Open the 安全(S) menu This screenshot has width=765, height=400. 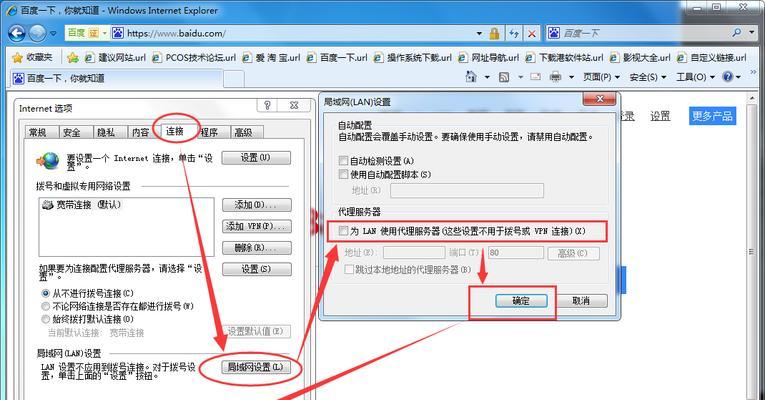click(x=647, y=77)
